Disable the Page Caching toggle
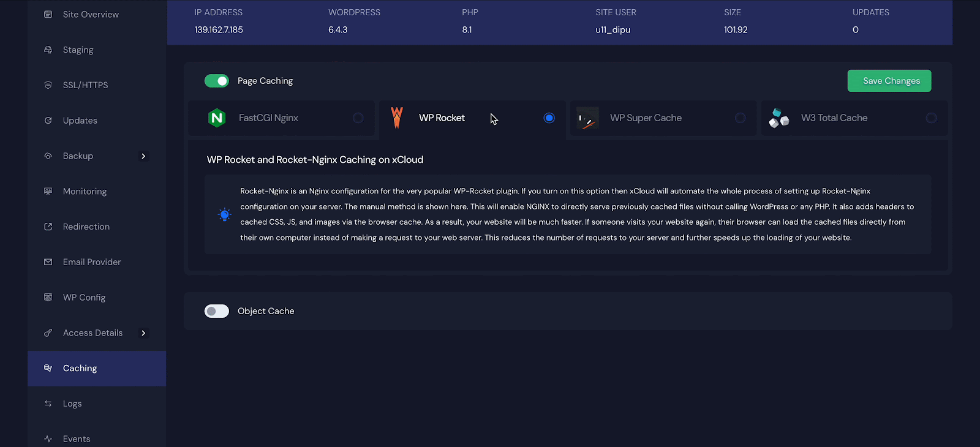 pyautogui.click(x=217, y=81)
